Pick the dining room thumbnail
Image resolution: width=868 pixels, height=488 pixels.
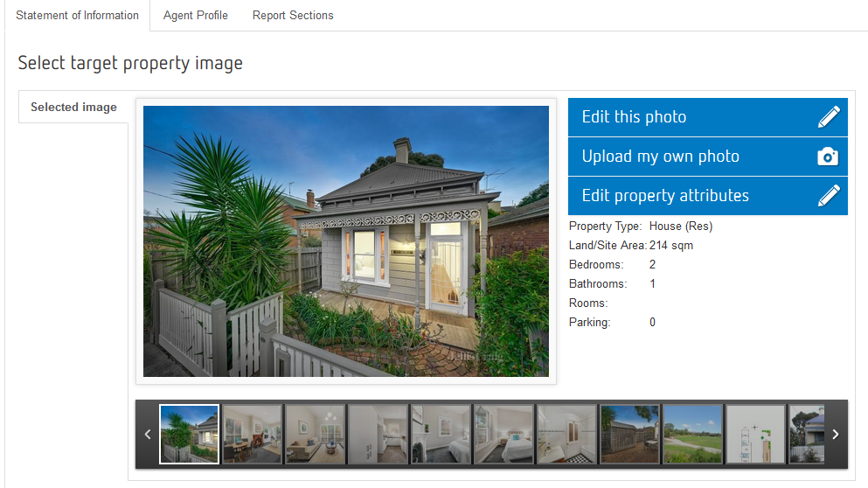click(x=253, y=434)
